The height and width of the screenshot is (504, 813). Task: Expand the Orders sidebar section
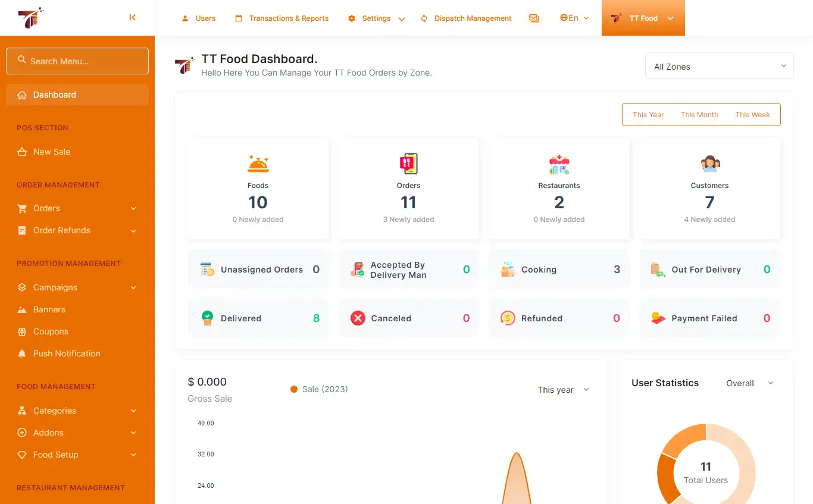point(46,208)
